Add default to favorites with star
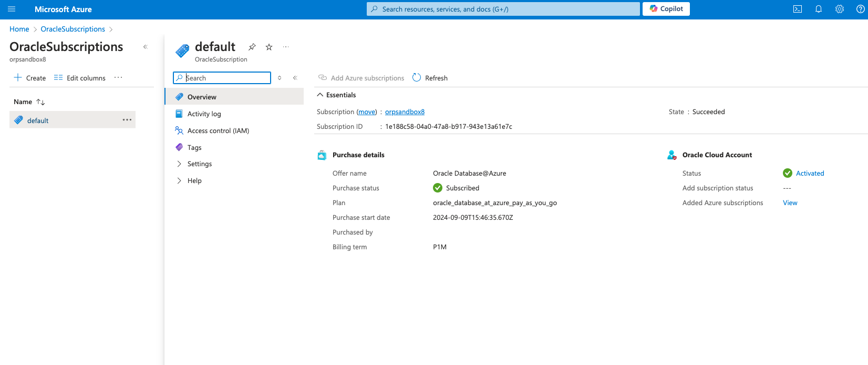 tap(269, 47)
